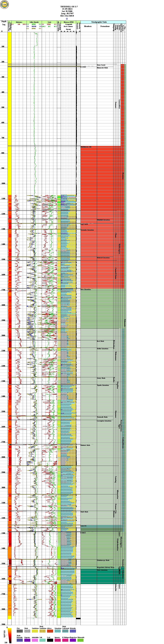This screenshot has height=644, width=164.
Task: Click the well location crosshair symbol
Action: click(67, 19)
